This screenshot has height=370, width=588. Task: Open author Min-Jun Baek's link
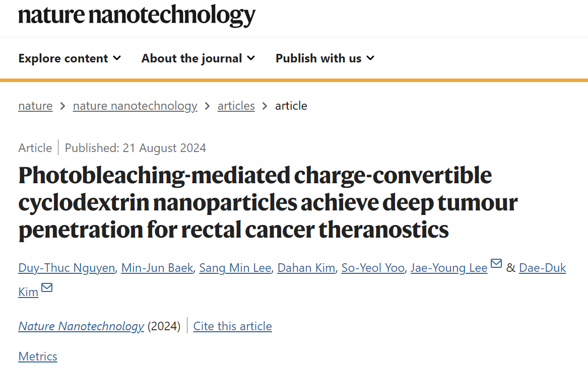157,268
